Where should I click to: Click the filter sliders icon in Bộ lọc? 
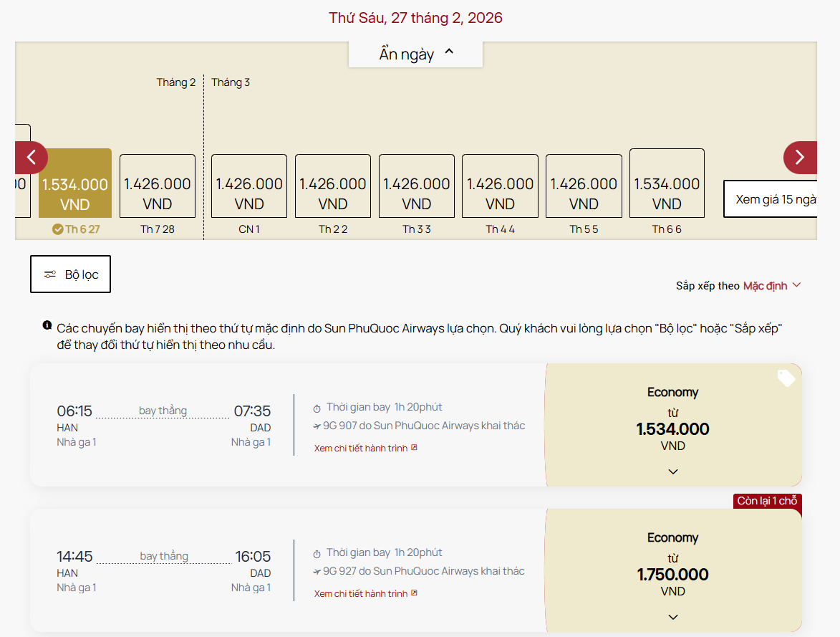coord(50,274)
